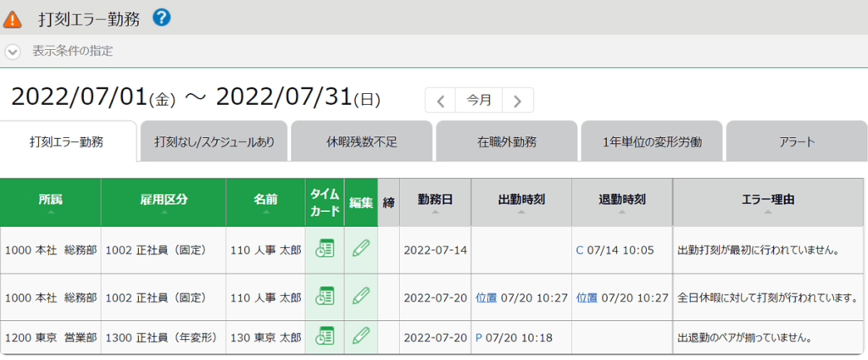Select the 在職外勤務 tab

click(x=506, y=142)
